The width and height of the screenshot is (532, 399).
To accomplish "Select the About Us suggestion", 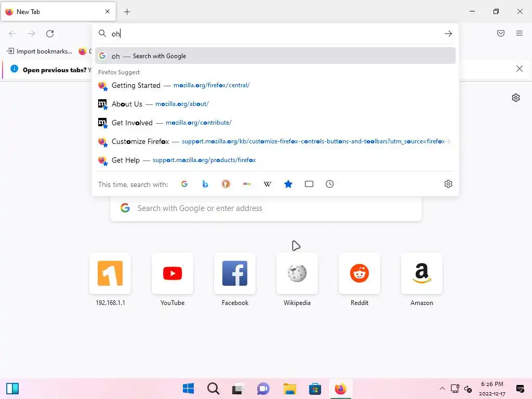I will pyautogui.click(x=275, y=104).
